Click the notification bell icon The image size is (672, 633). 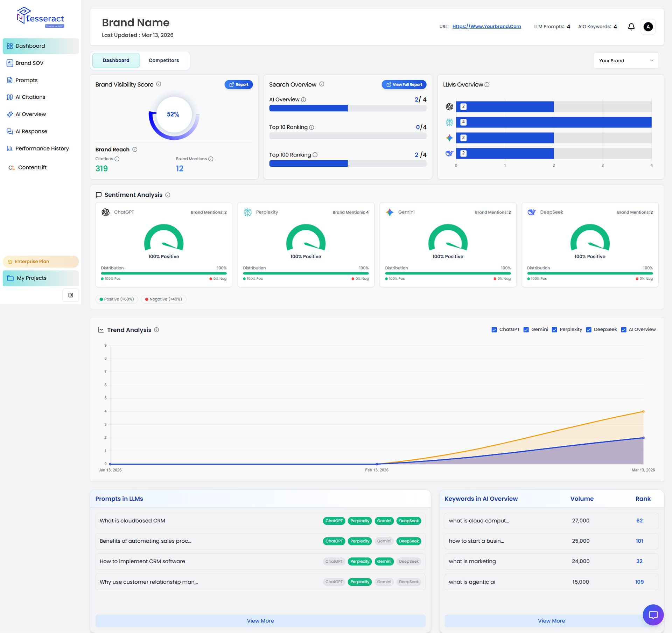(x=631, y=27)
